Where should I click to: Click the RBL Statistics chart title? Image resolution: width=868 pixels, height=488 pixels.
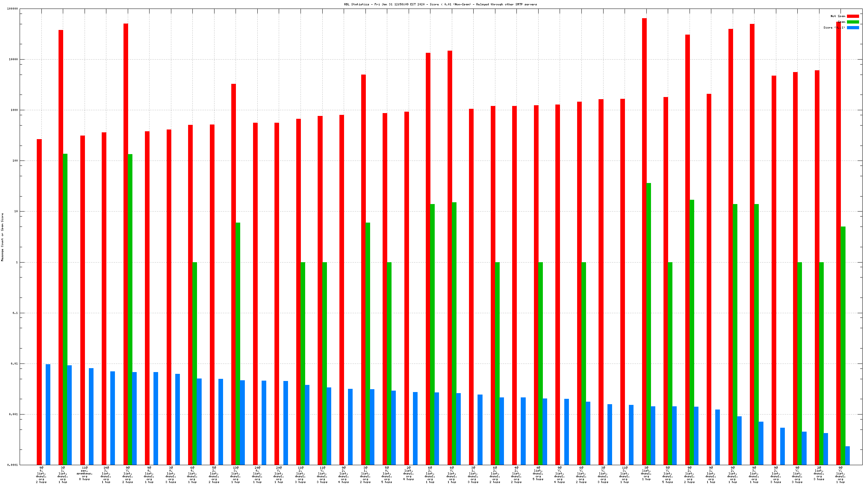pos(440,5)
